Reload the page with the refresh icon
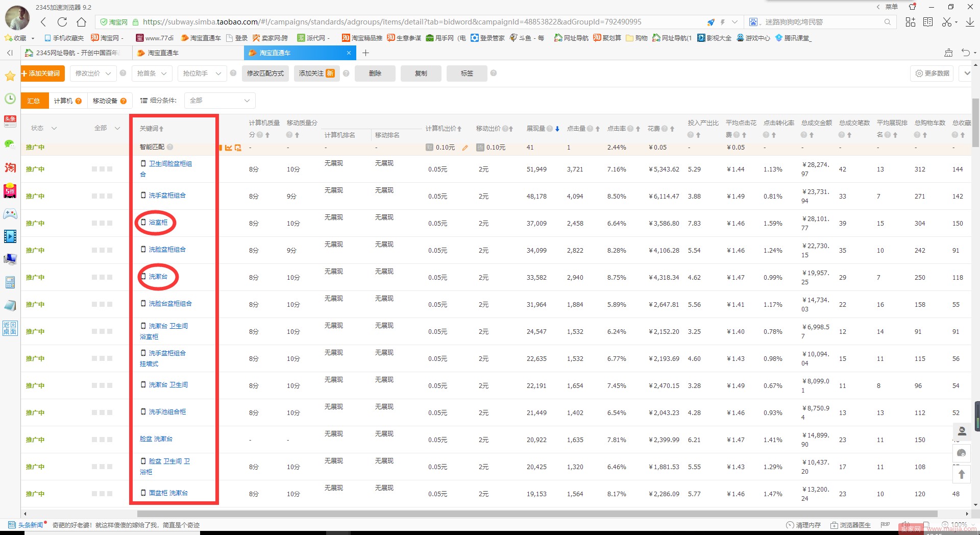 62,22
